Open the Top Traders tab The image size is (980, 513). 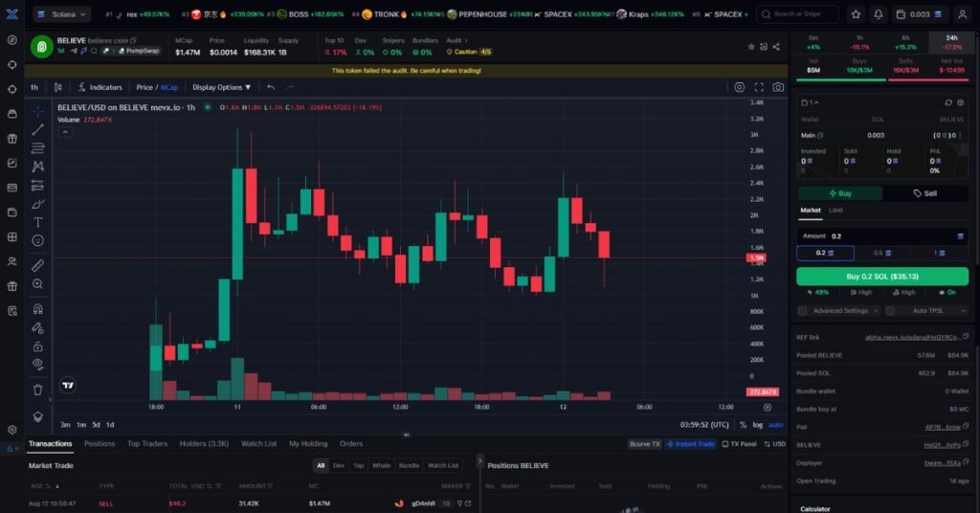147,444
